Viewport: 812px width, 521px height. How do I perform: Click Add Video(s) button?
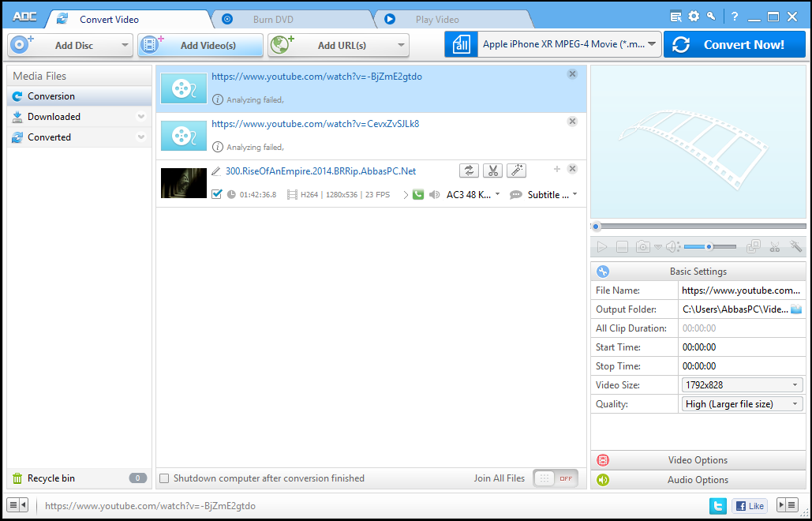(200, 45)
